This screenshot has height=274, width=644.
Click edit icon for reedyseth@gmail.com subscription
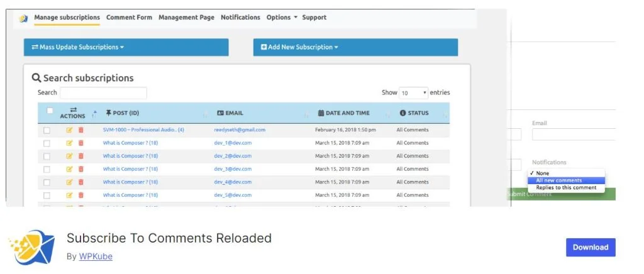pyautogui.click(x=70, y=130)
